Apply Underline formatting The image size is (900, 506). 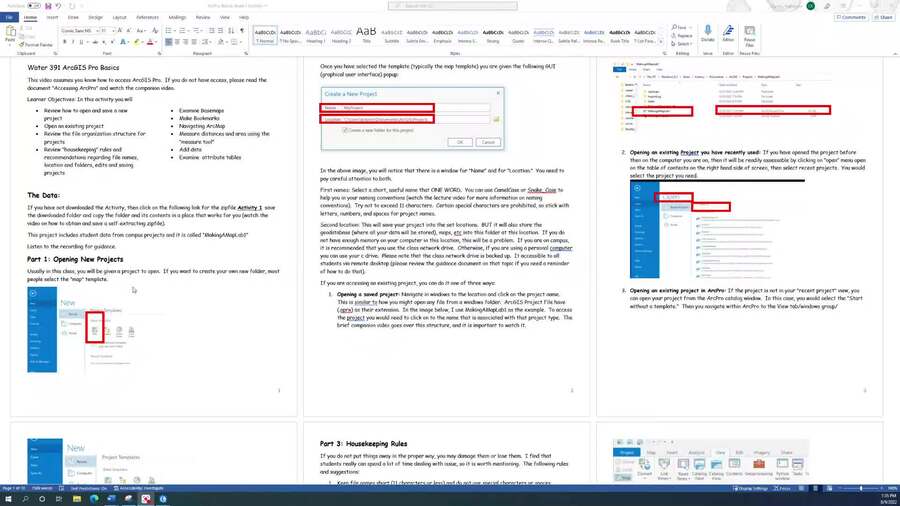click(x=81, y=42)
